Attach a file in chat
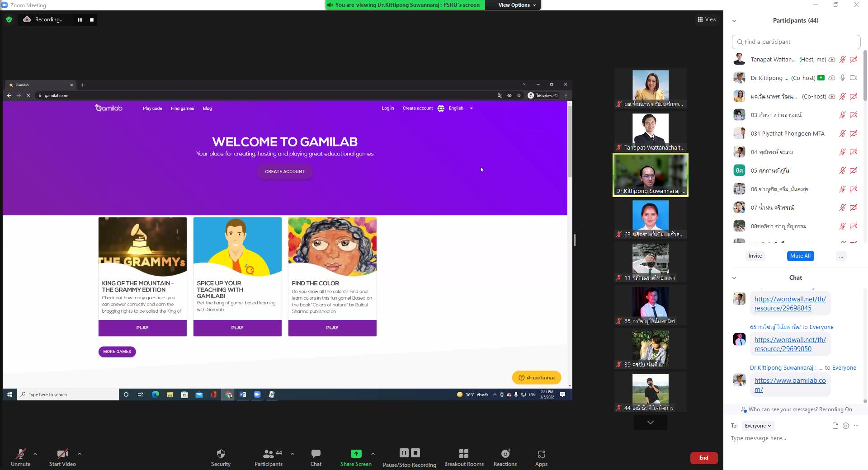The width and height of the screenshot is (868, 470). 835,426
